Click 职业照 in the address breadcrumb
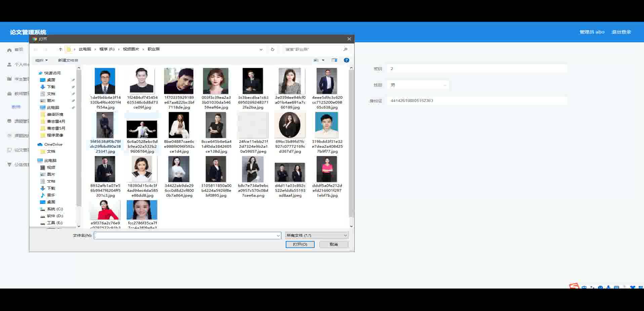Viewport: 644px width, 311px height. point(154,49)
